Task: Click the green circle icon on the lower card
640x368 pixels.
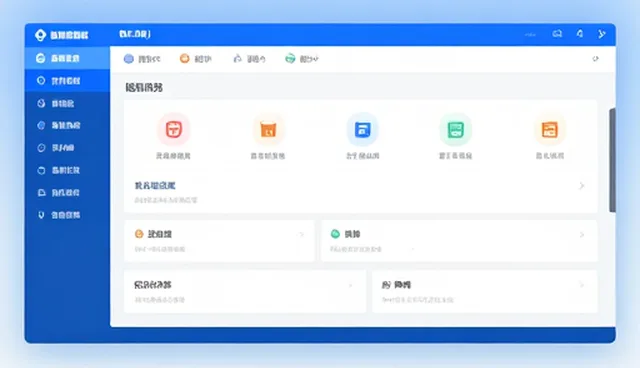Action: (335, 234)
